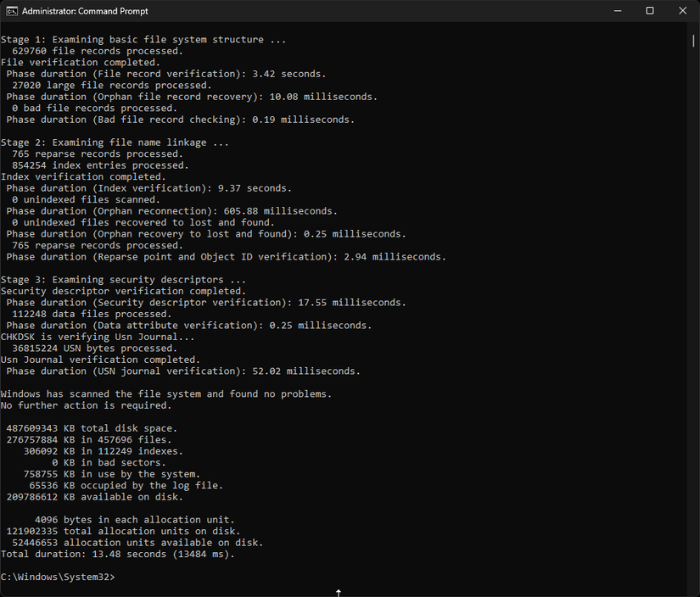The width and height of the screenshot is (700, 597).
Task: Click the 'Stage 1: Examining basic file system' line
Action: (x=143, y=40)
